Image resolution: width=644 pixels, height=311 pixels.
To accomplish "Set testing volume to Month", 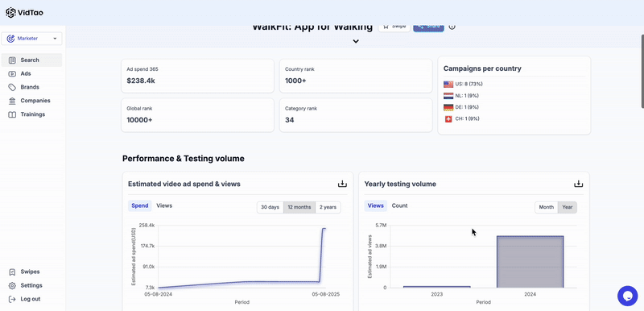I will pos(547,207).
